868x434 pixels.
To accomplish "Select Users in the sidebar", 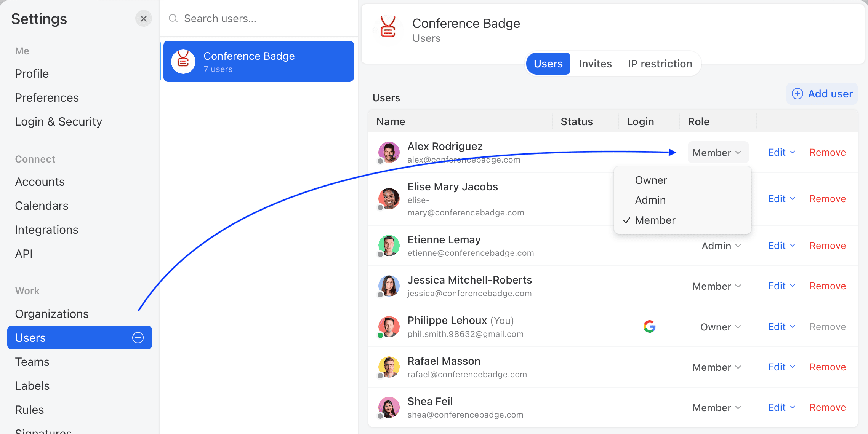I will 80,338.
